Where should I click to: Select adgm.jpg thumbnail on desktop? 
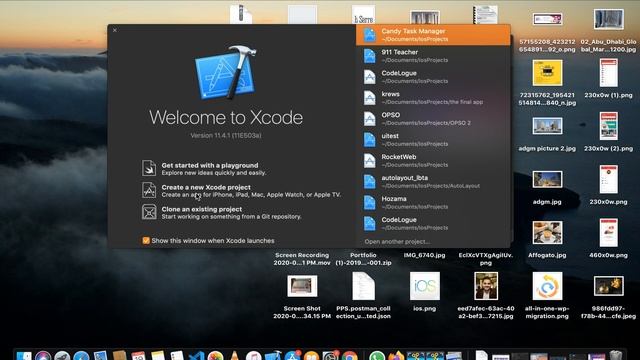tap(547, 179)
